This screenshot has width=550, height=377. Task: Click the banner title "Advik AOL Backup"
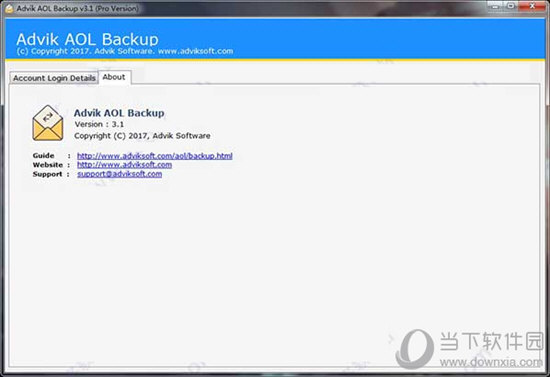click(87, 39)
